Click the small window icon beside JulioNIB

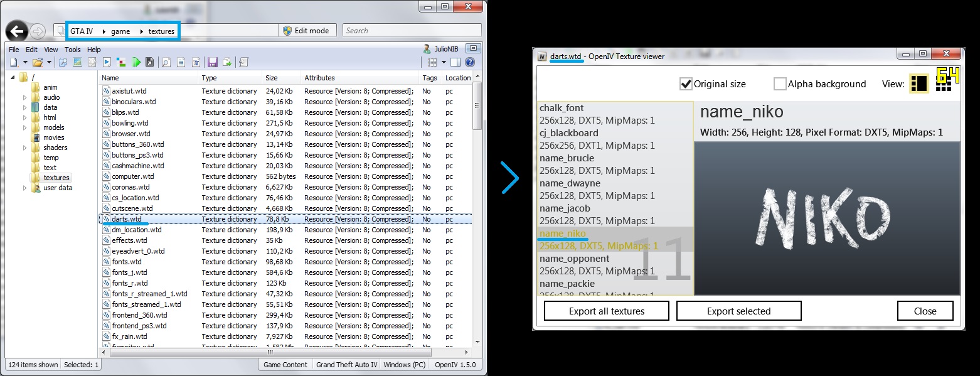473,48
